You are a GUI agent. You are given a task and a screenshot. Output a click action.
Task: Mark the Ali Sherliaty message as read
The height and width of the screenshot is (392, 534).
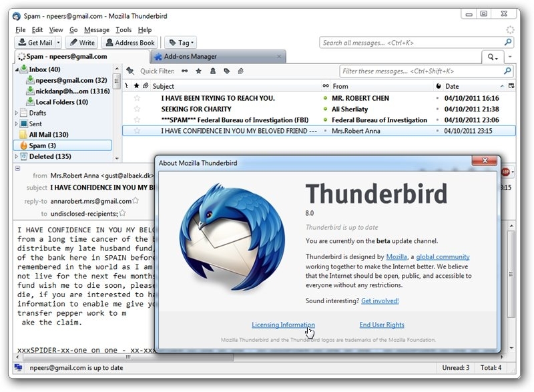pos(326,109)
